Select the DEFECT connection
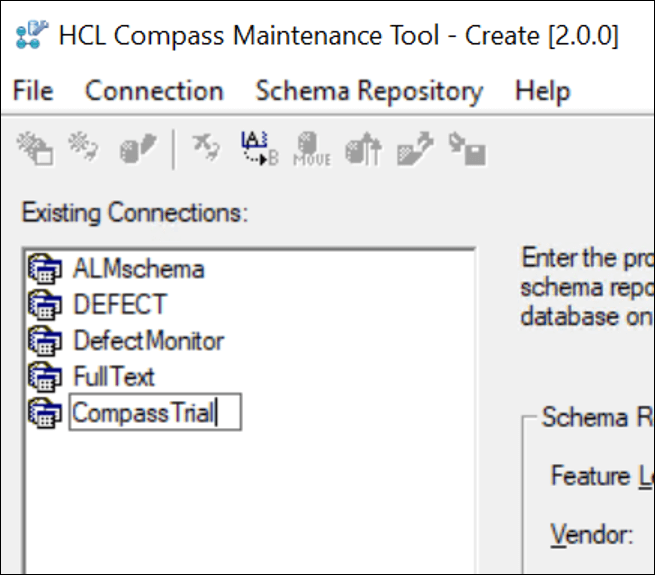Image resolution: width=655 pixels, height=575 pixels. point(120,304)
